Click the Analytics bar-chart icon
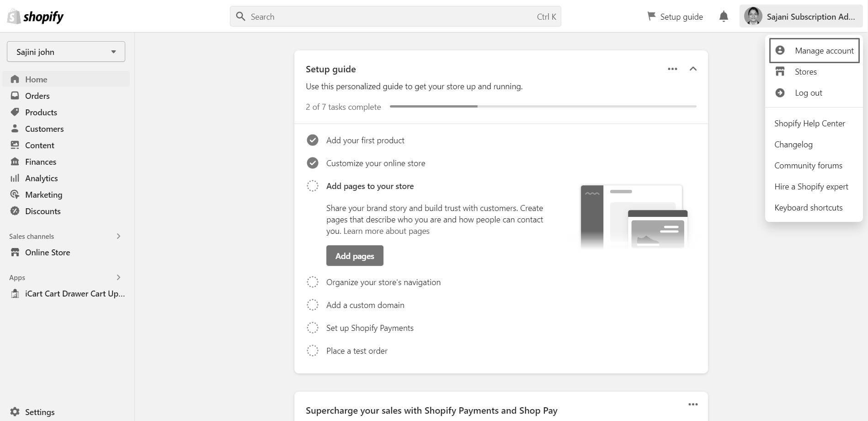The height and width of the screenshot is (421, 868). (x=15, y=178)
